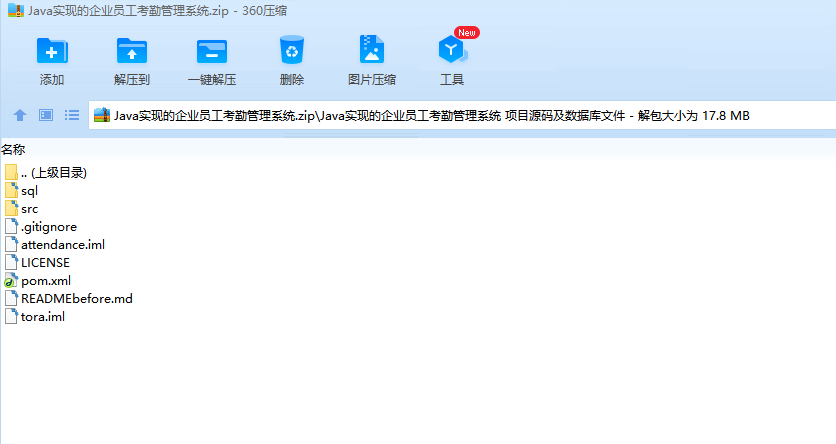Click the 360压缩 app icon in title bar
836x444 pixels.
click(16, 10)
